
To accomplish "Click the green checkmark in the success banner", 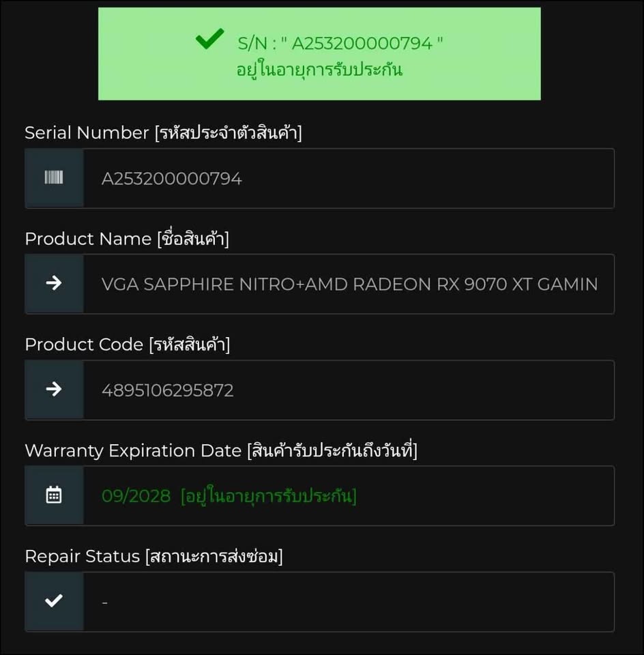I will [x=209, y=40].
